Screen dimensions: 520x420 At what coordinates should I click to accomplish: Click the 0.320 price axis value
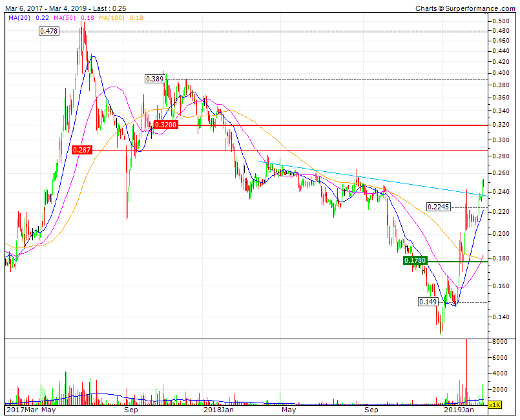(501, 125)
